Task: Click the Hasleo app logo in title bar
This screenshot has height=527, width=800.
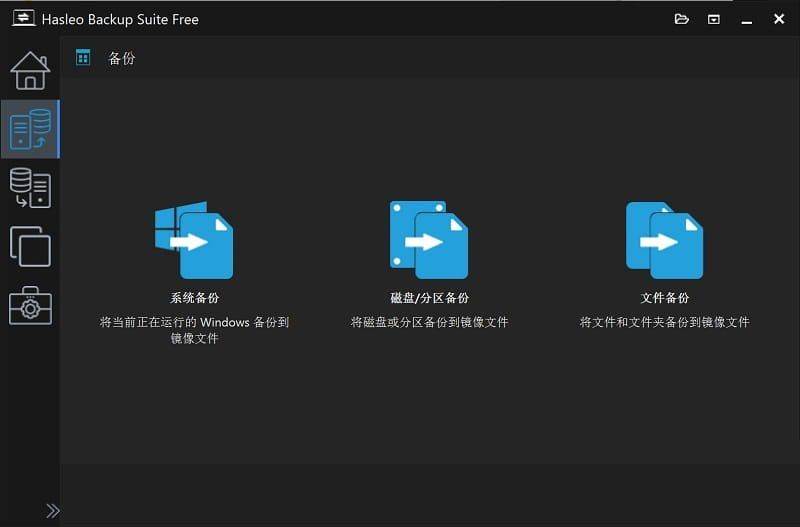Action: (22, 19)
